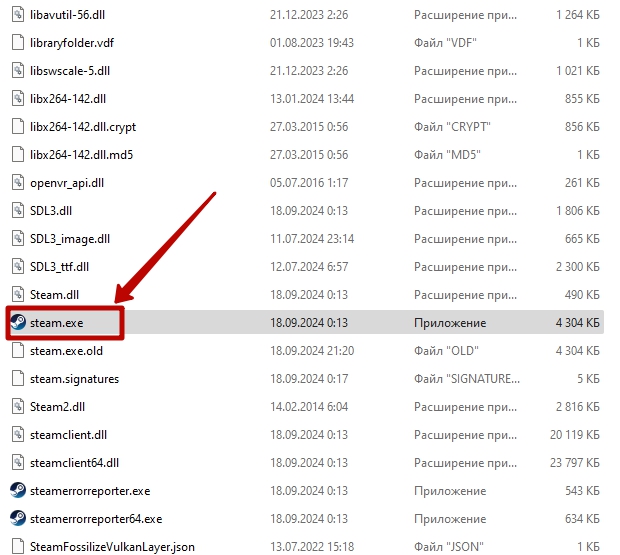Click the Steam.dll file icon
Screen dimensions: 620x555
coord(18,295)
